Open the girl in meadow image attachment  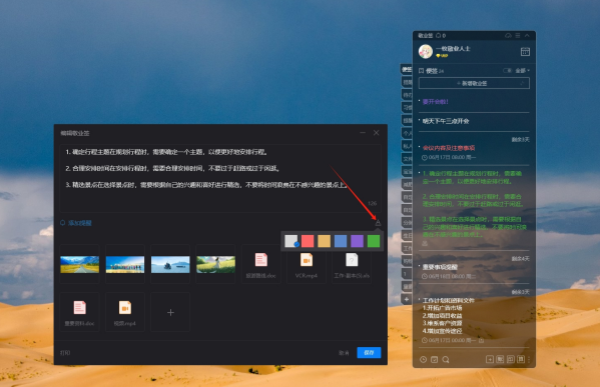(x=216, y=264)
